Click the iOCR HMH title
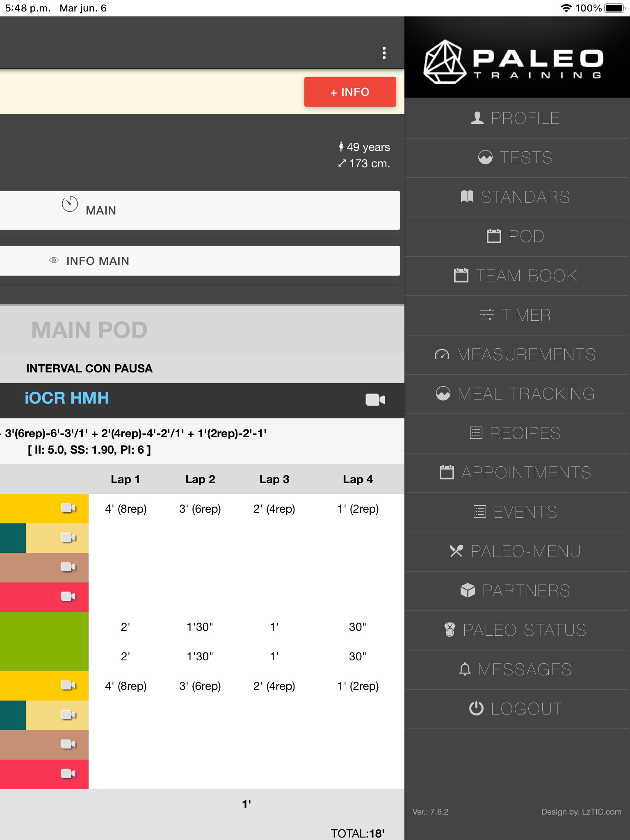630x840 pixels. pyautogui.click(x=67, y=398)
